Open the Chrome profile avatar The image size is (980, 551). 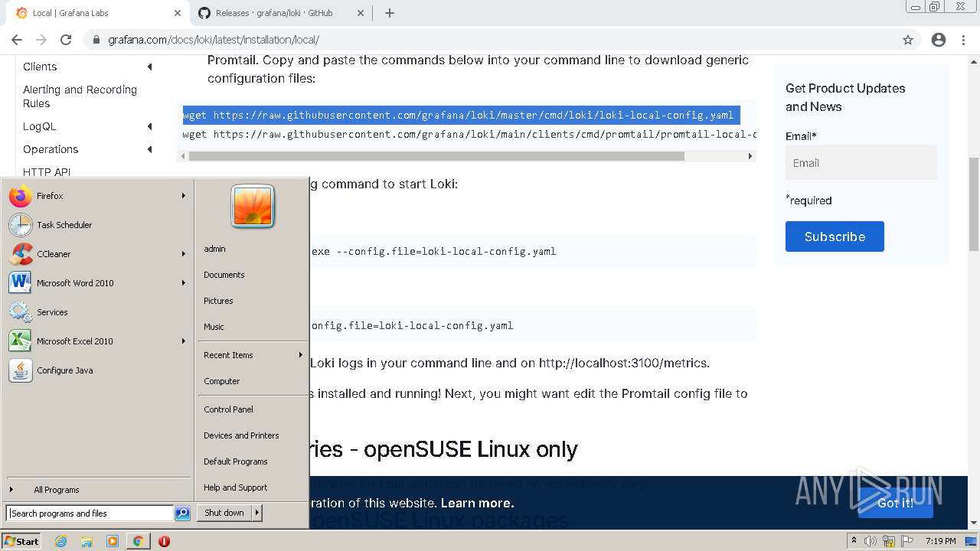[x=939, y=40]
